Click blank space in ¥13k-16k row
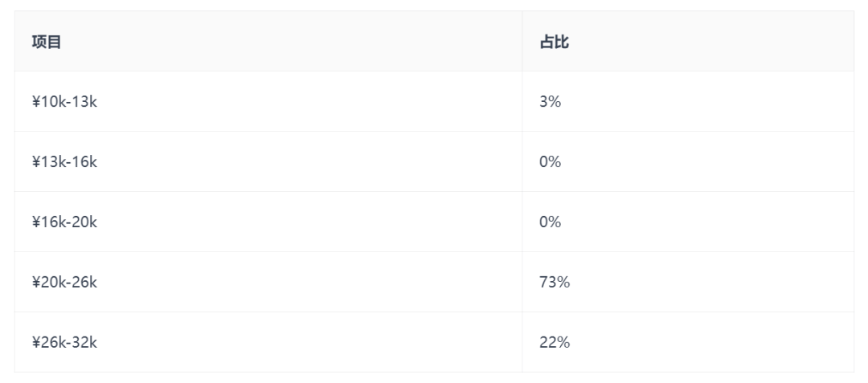The height and width of the screenshot is (383, 868). (x=309, y=162)
